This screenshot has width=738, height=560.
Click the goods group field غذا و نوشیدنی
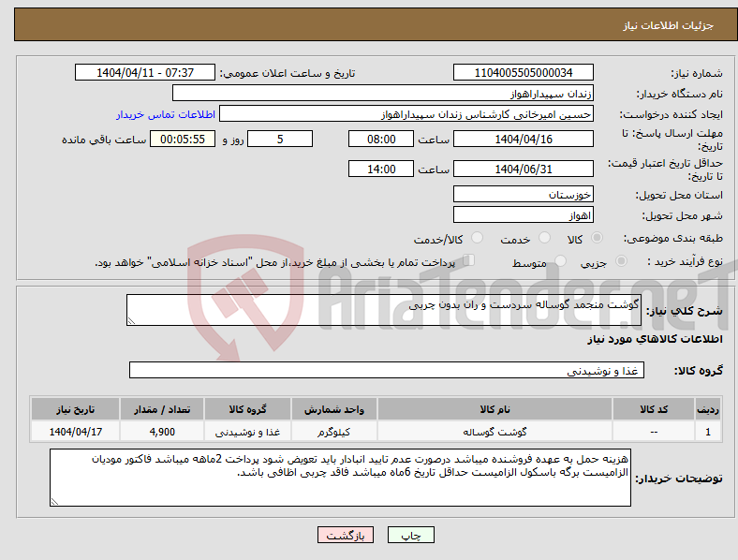pos(387,370)
